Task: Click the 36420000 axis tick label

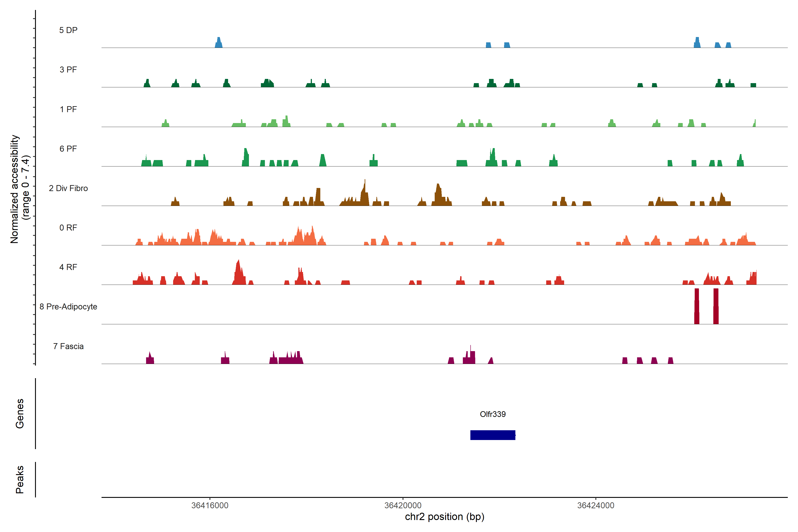Action: coord(403,505)
